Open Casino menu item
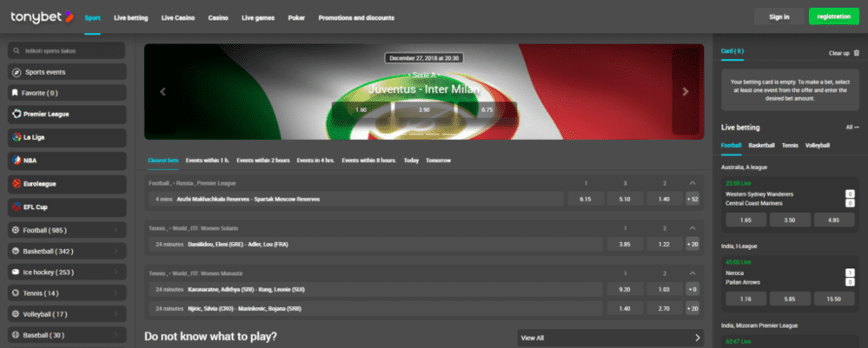The height and width of the screenshot is (348, 868). (x=218, y=17)
